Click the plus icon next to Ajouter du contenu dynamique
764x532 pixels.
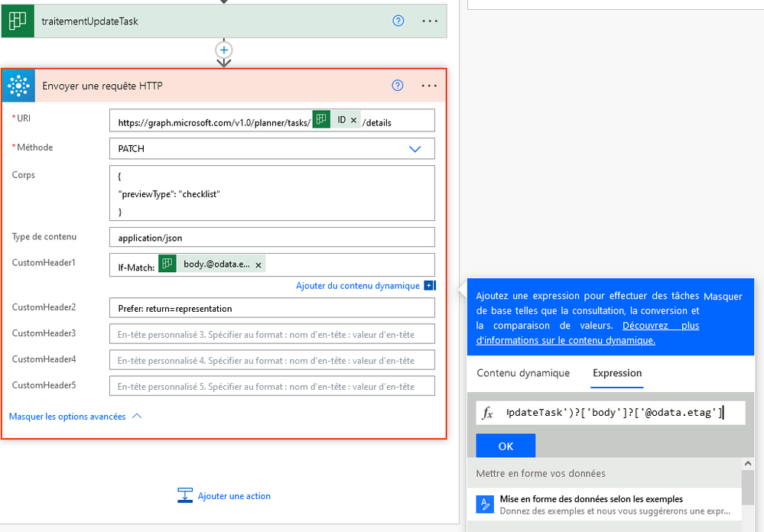429,285
